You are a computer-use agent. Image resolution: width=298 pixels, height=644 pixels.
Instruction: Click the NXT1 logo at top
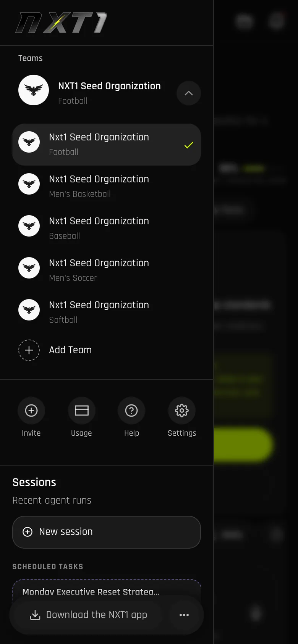[61, 23]
